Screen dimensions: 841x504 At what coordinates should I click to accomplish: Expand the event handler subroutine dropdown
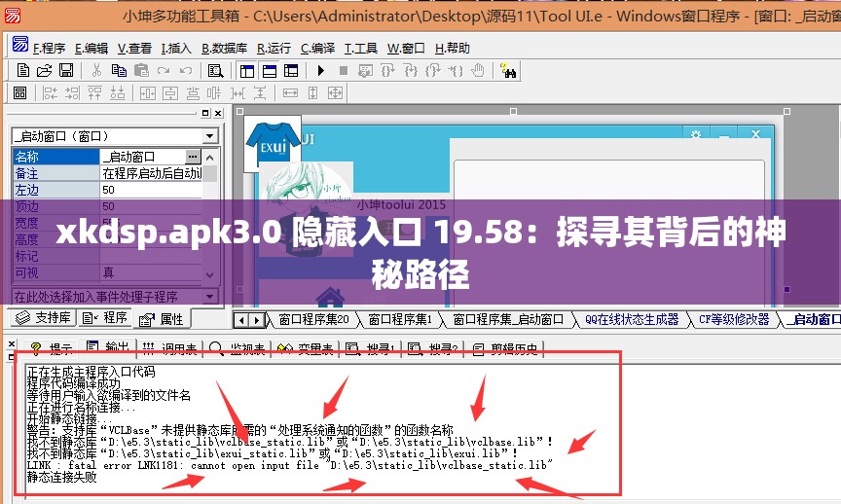(209, 296)
